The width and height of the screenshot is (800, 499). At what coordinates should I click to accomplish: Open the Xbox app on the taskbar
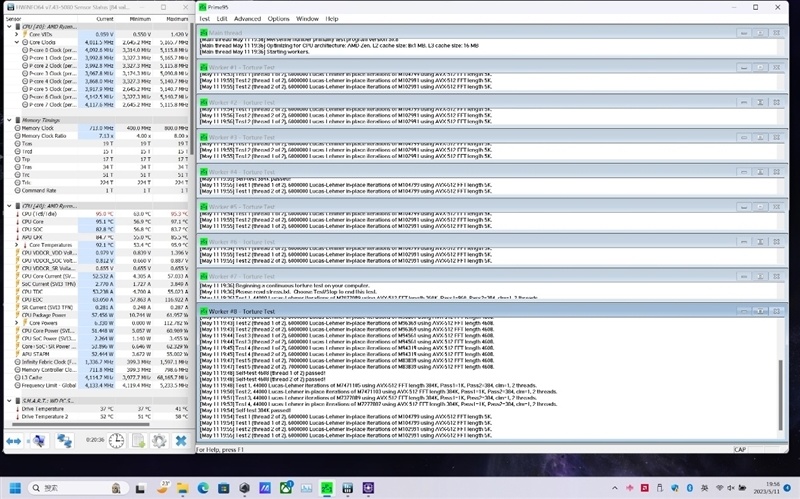(x=286, y=488)
